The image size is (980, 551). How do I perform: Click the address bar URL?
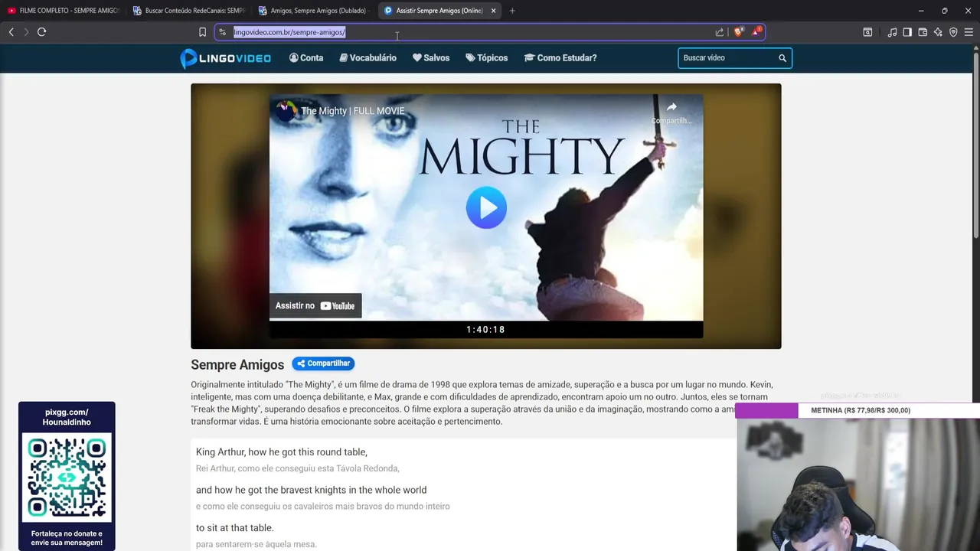[289, 32]
